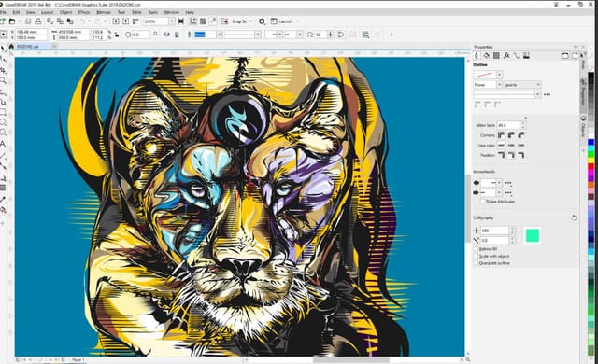Switch to the Transparency section in Properties

496,56
